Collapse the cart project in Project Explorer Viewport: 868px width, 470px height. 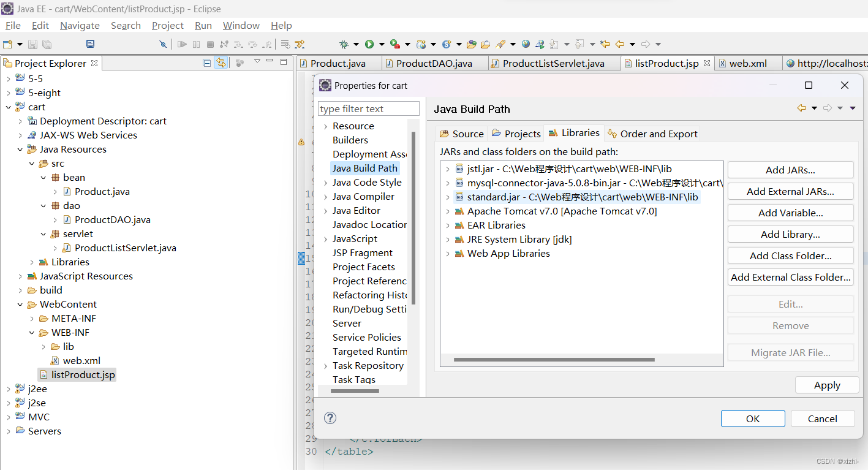click(8, 107)
